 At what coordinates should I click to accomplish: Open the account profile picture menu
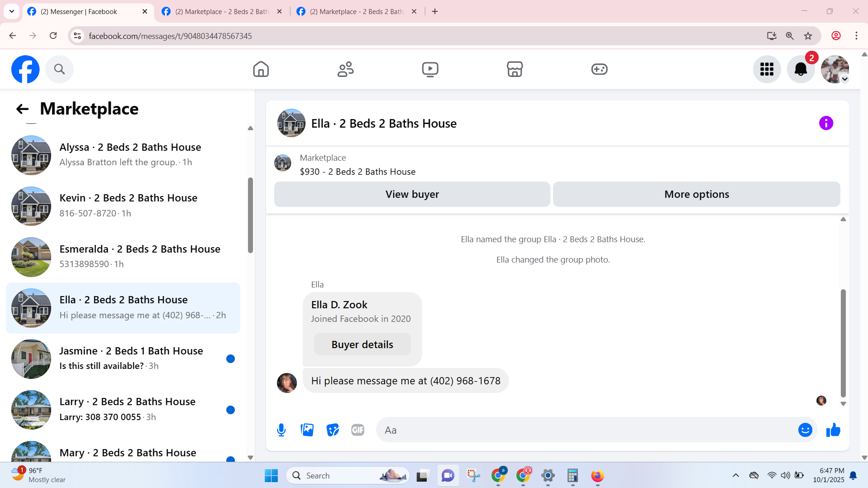point(835,69)
